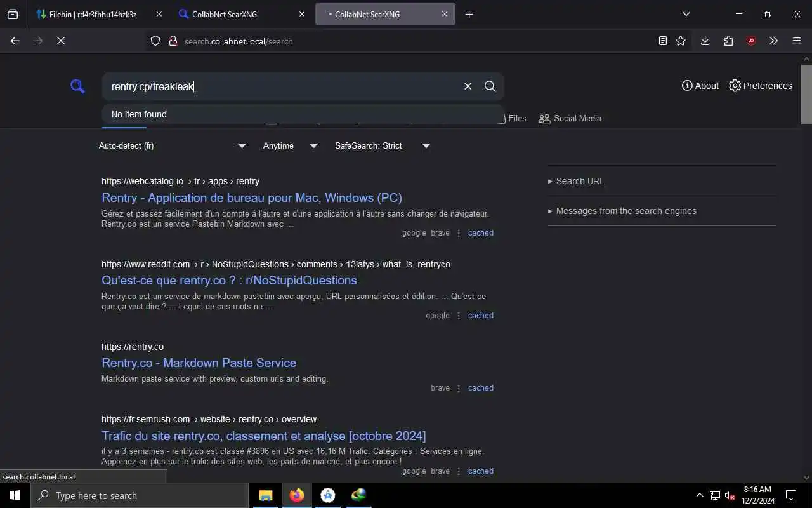Open cached link for the Reddit result
The width and height of the screenshot is (812, 508).
481,316
